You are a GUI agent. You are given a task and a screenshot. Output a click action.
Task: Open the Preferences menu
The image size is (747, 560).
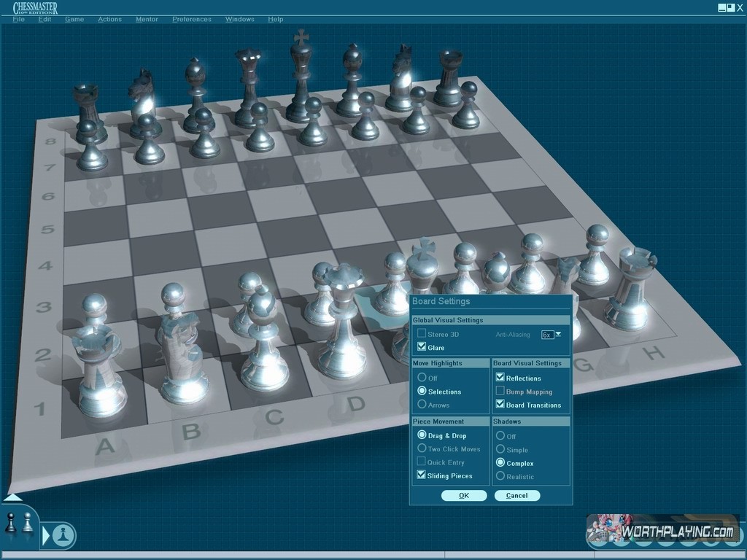coord(192,19)
